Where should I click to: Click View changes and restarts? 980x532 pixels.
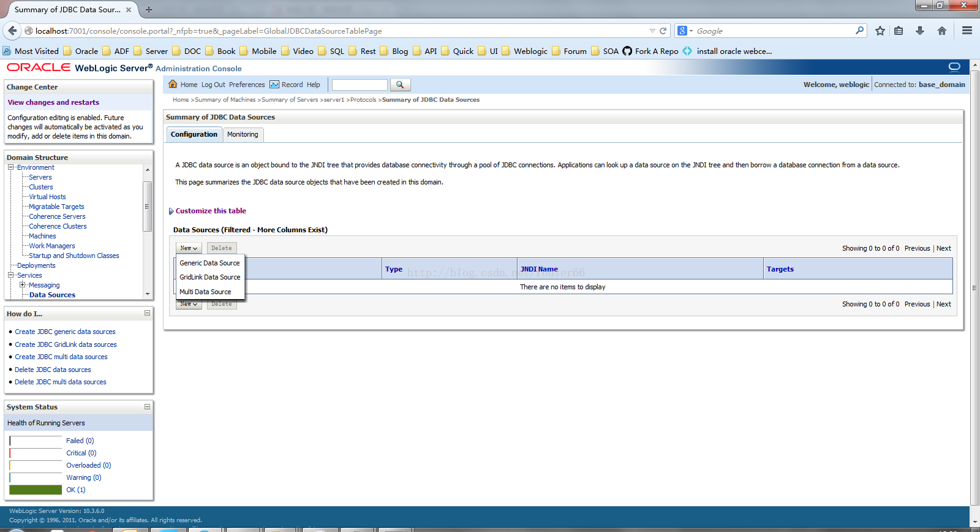point(53,102)
